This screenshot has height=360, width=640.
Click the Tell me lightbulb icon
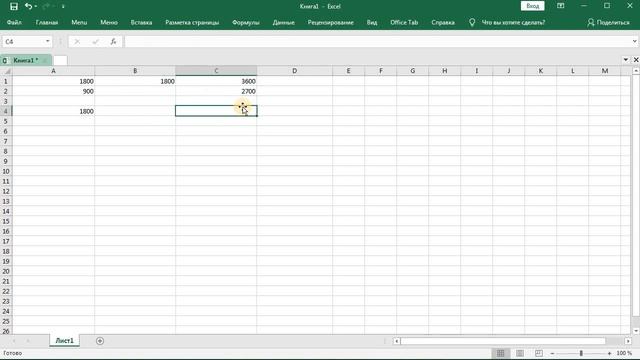pyautogui.click(x=472, y=22)
